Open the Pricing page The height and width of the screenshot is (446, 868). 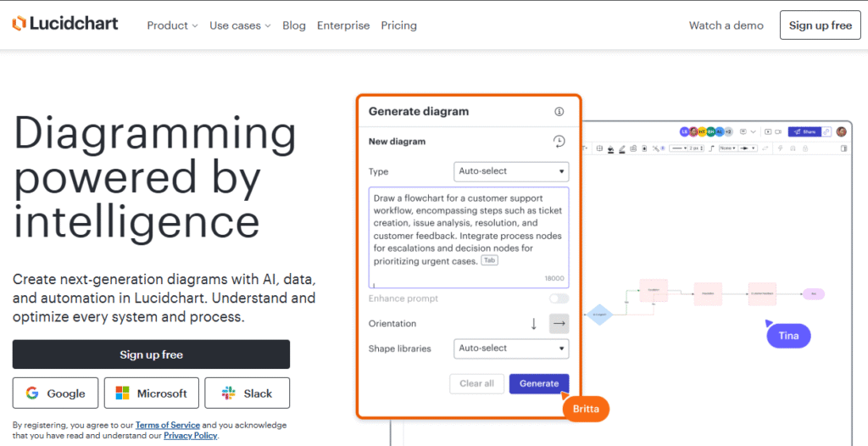[398, 25]
